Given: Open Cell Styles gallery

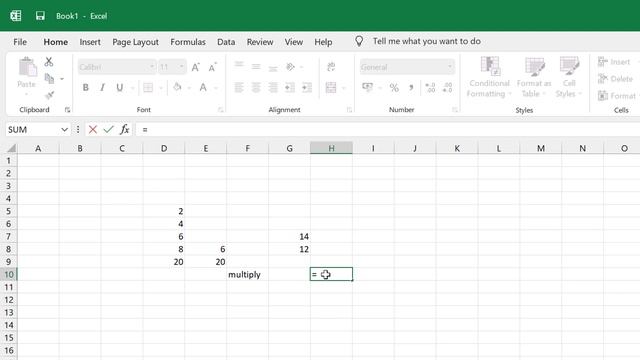Looking at the screenshot, I should [569, 78].
